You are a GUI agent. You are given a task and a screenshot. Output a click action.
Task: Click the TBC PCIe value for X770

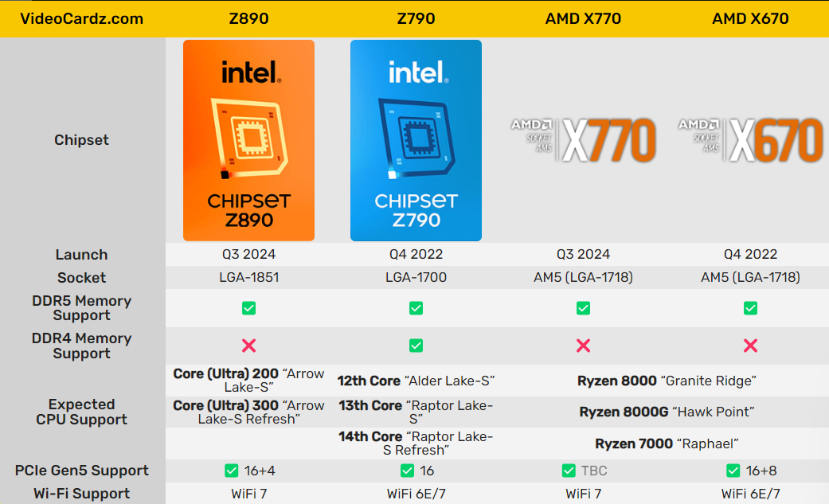pos(594,471)
